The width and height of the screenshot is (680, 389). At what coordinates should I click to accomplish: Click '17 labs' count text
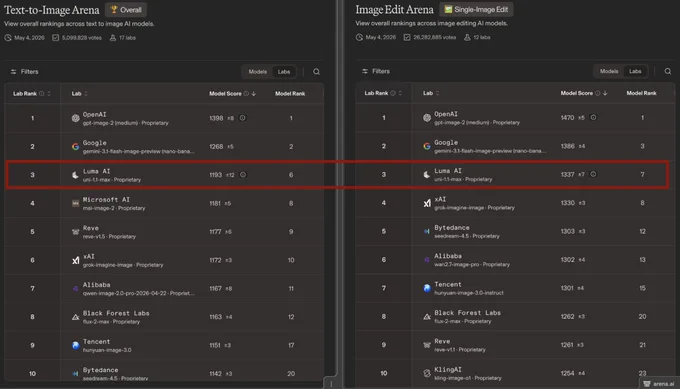(x=128, y=38)
